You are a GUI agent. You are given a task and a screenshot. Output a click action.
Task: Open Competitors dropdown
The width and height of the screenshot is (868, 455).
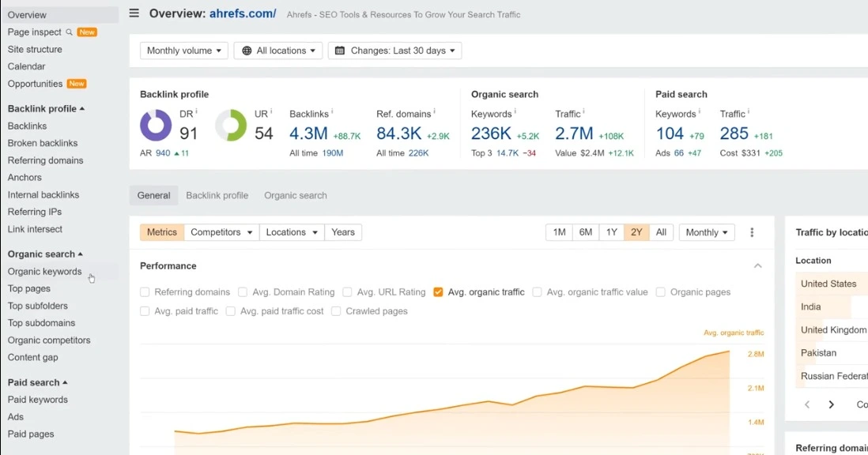pos(221,232)
